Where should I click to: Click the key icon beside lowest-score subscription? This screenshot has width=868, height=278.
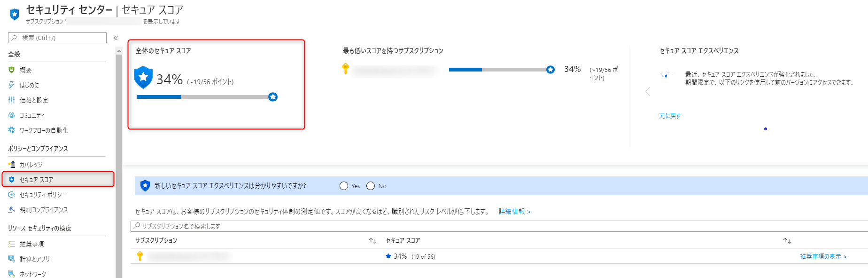[x=346, y=69]
